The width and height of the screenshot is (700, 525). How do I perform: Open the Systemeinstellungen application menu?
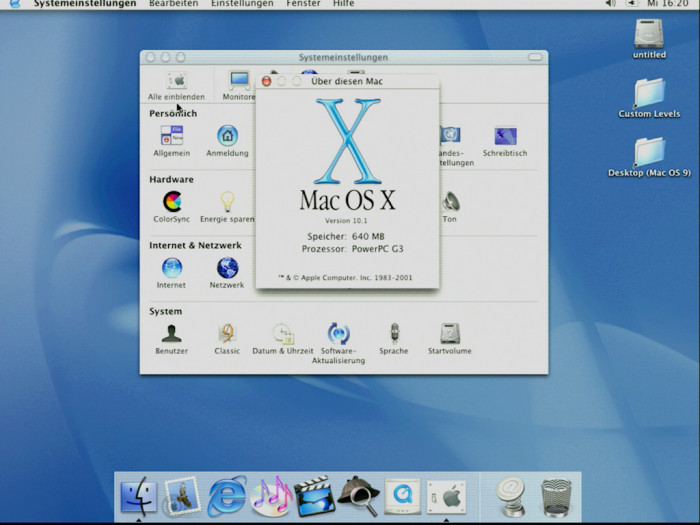click(x=85, y=4)
